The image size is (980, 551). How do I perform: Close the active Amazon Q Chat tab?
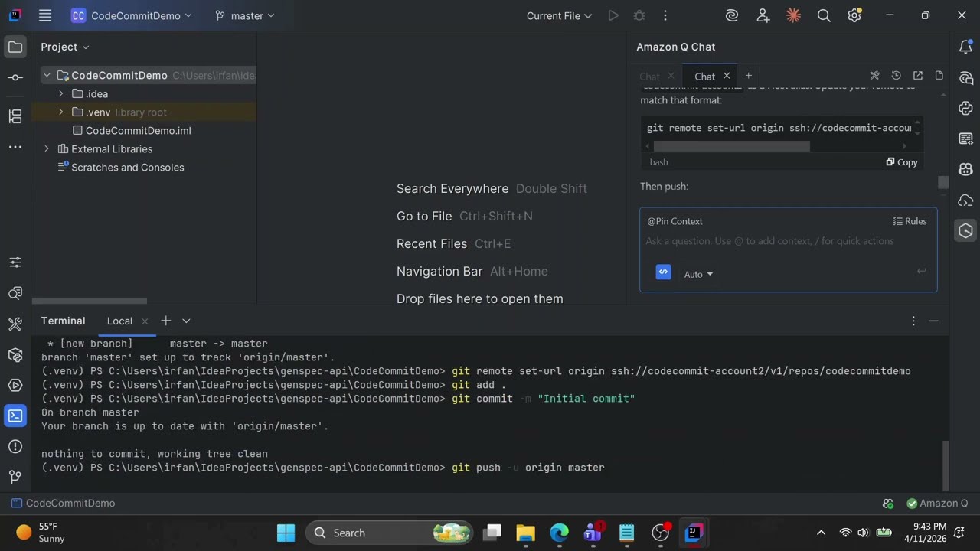pos(727,76)
